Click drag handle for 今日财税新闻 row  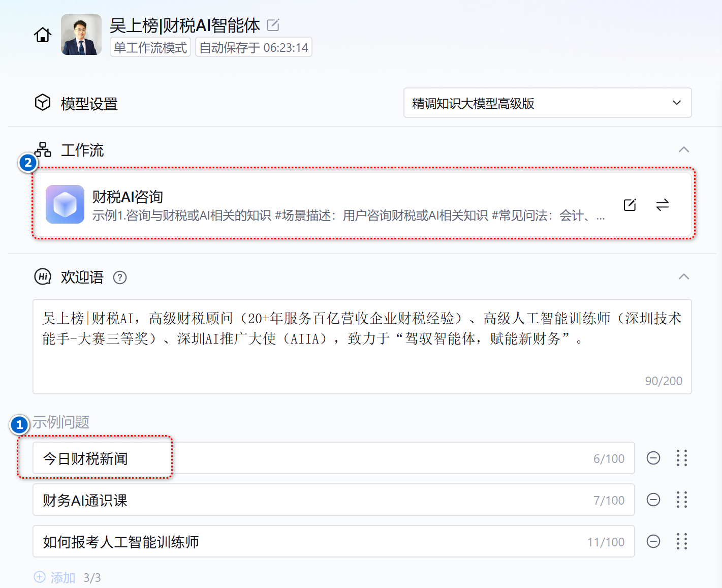[682, 458]
